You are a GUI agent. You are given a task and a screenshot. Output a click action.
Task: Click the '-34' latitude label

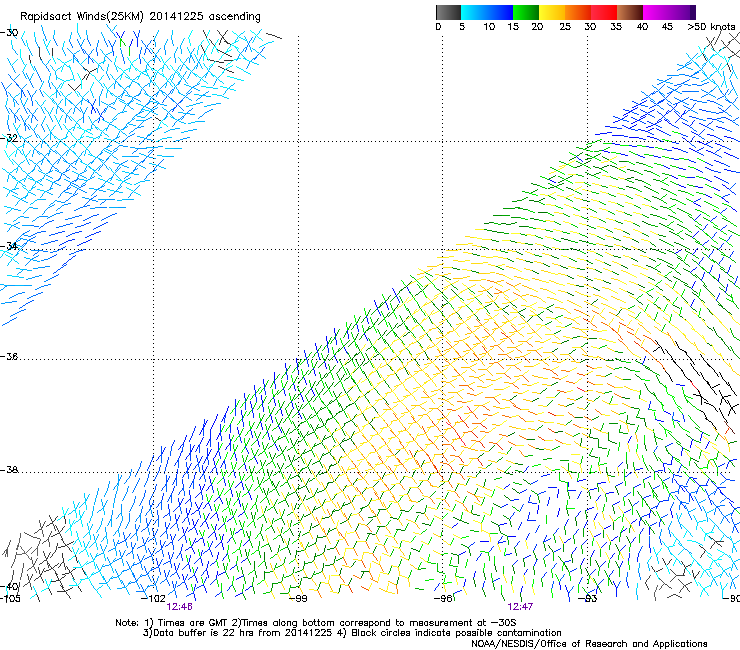[x=9, y=246]
